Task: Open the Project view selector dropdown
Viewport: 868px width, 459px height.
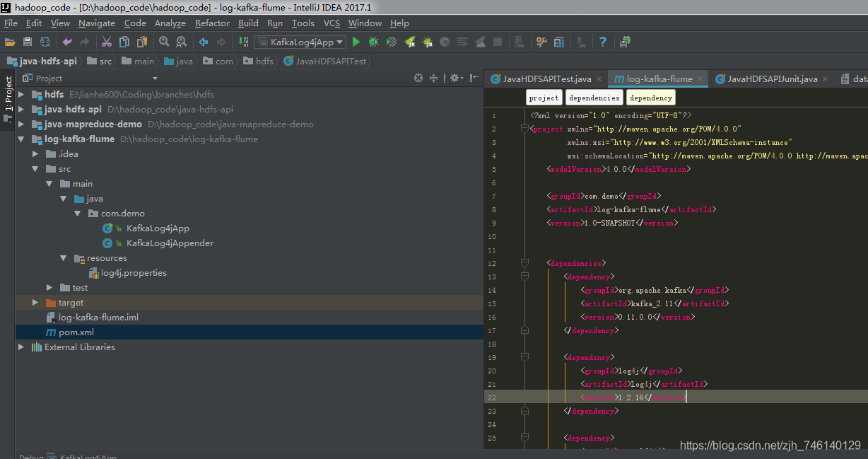Action: click(155, 79)
